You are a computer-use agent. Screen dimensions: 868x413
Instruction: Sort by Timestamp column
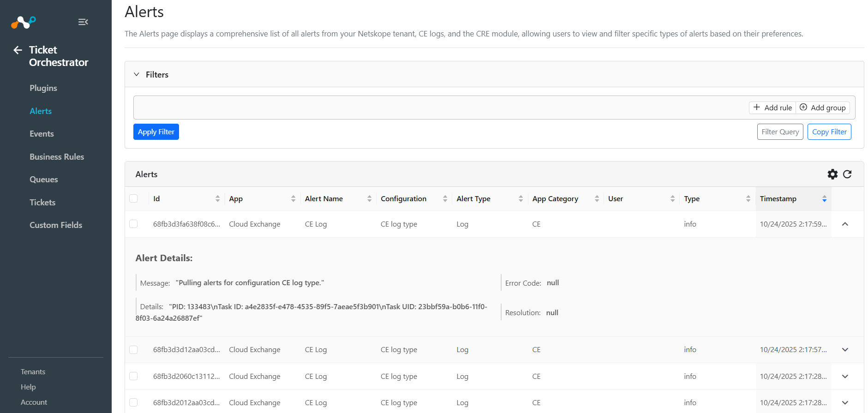point(824,198)
